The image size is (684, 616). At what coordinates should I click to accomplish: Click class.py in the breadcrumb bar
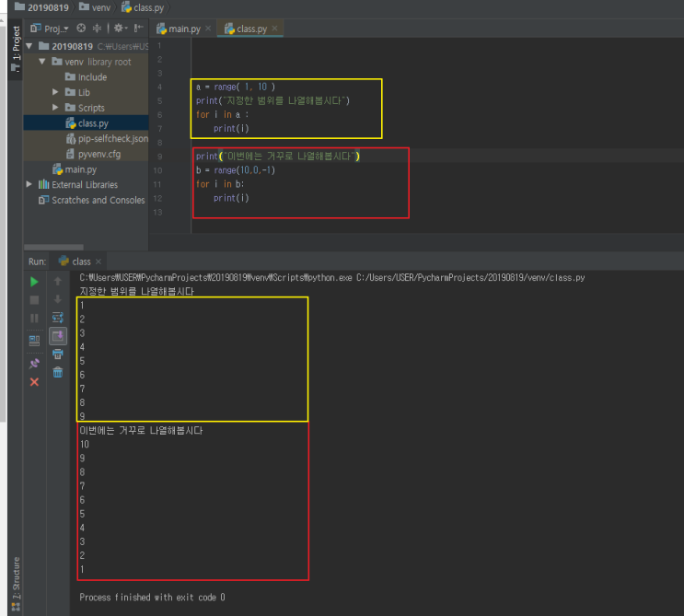(x=143, y=7)
